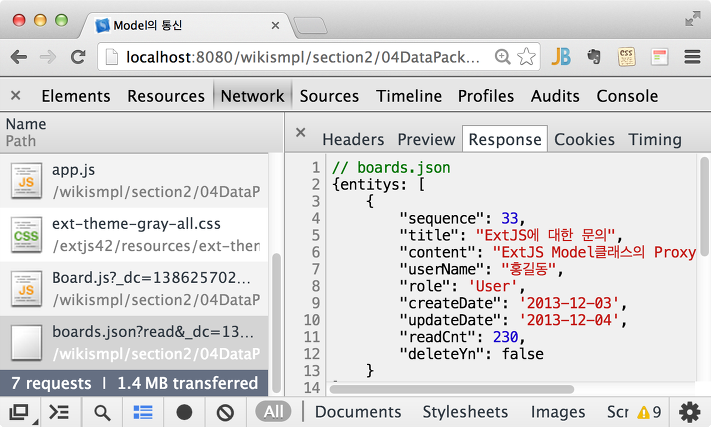This screenshot has height=427, width=711.
Task: Click the CSS file icon
Action: 26,235
